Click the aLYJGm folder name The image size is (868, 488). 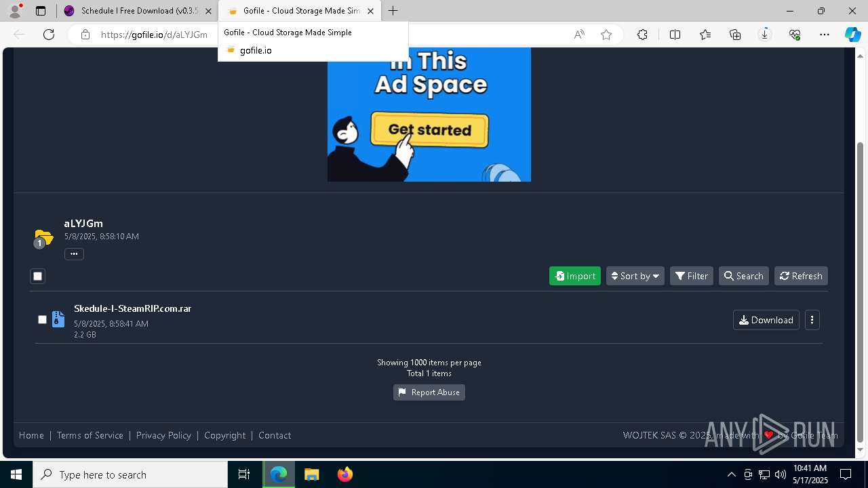[83, 223]
